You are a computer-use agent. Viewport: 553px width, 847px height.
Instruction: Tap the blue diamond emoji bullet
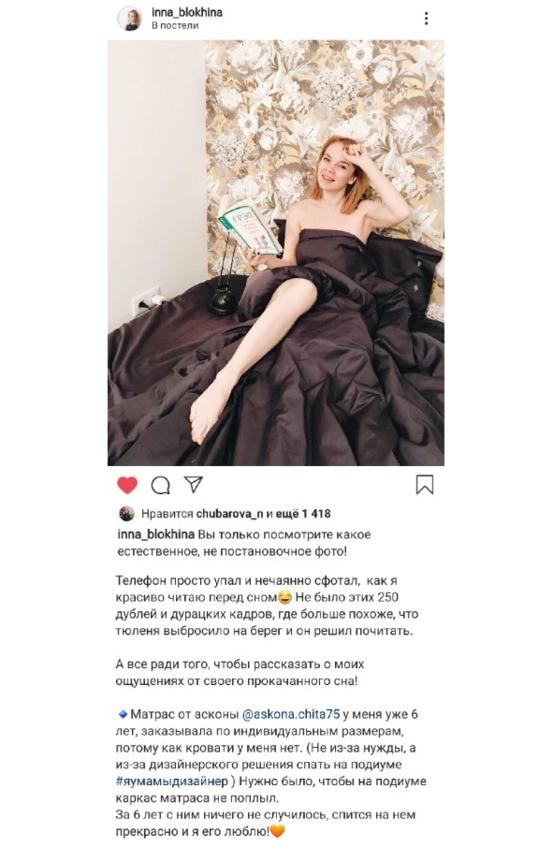tap(123, 714)
